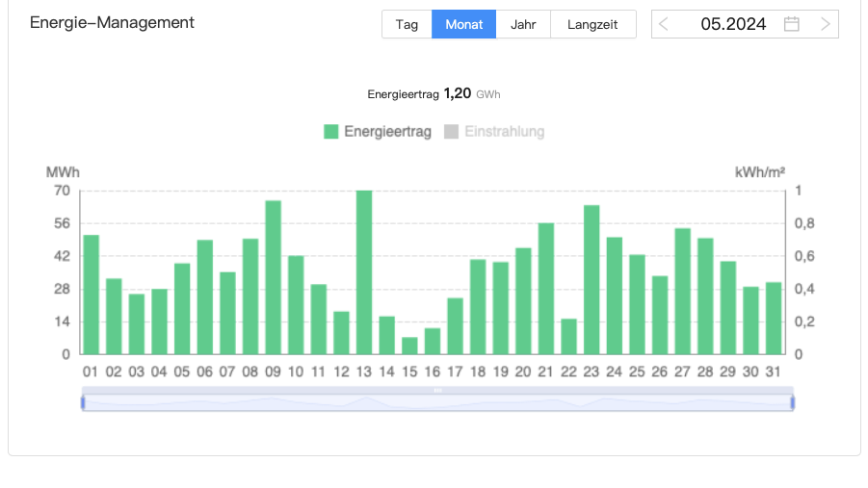Click the calendar icon in date field
The height and width of the screenshot is (488, 868).
coord(791,24)
